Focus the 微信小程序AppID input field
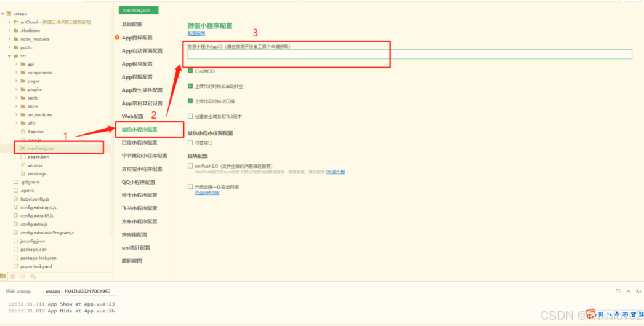This screenshot has height=326, width=644. click(x=410, y=54)
